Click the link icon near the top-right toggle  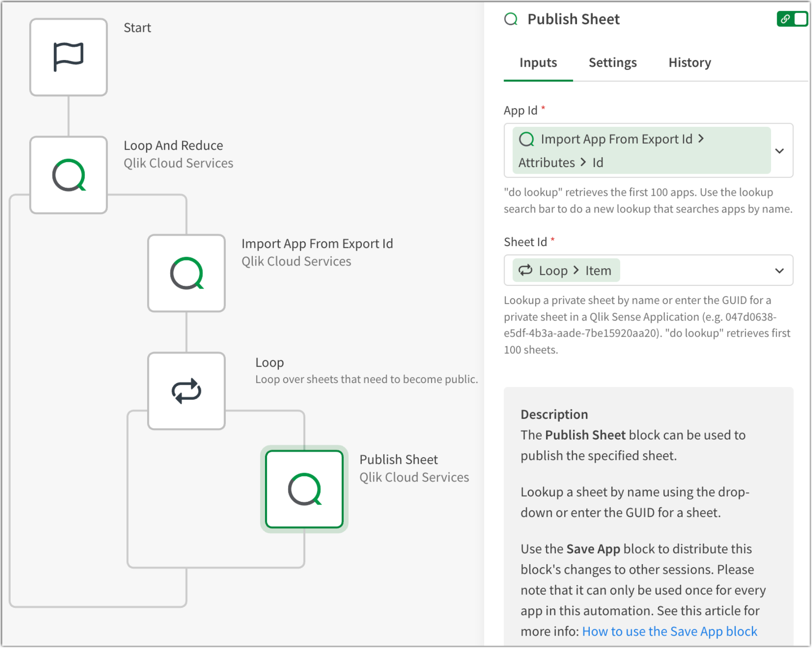click(785, 19)
